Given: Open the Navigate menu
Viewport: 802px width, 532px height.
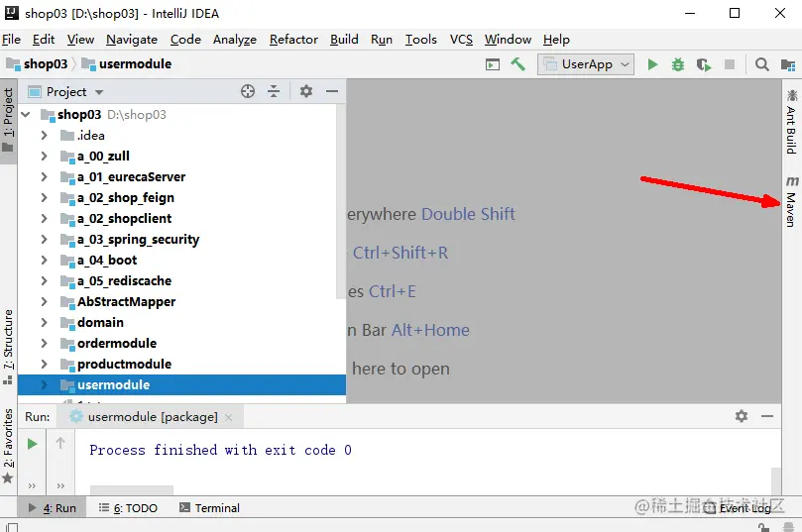Looking at the screenshot, I should click(132, 40).
